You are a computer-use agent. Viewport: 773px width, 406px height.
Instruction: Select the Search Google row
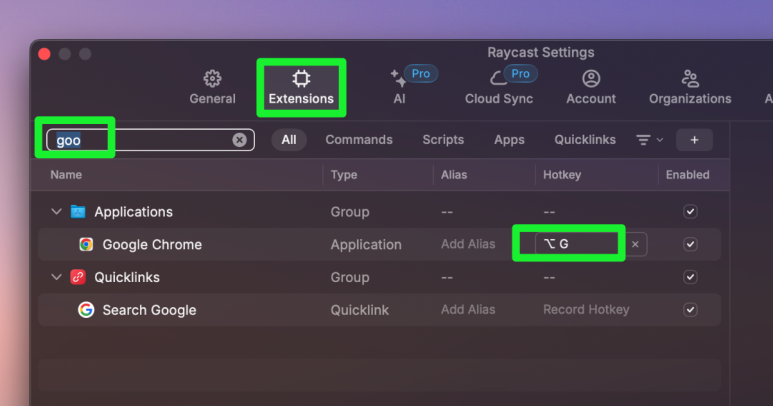pos(380,310)
